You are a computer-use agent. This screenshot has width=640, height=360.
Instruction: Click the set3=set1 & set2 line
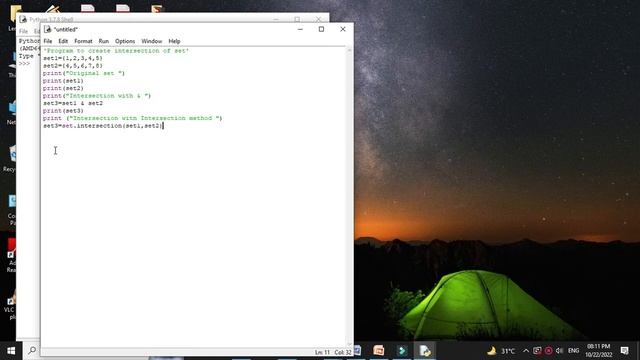[x=73, y=103]
